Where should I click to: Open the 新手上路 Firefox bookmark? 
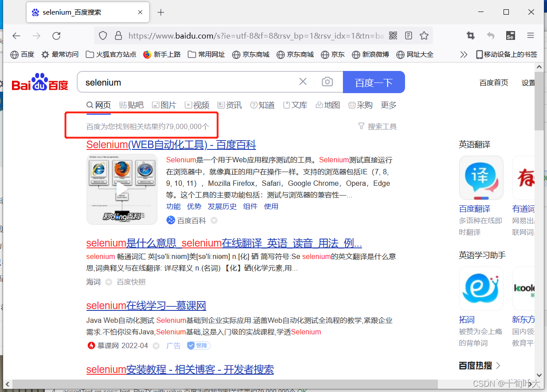point(162,54)
